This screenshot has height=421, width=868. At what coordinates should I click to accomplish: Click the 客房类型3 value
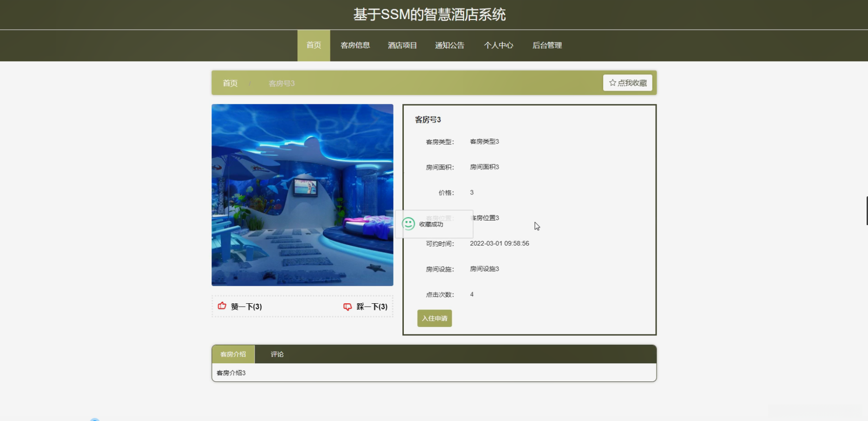[485, 141]
